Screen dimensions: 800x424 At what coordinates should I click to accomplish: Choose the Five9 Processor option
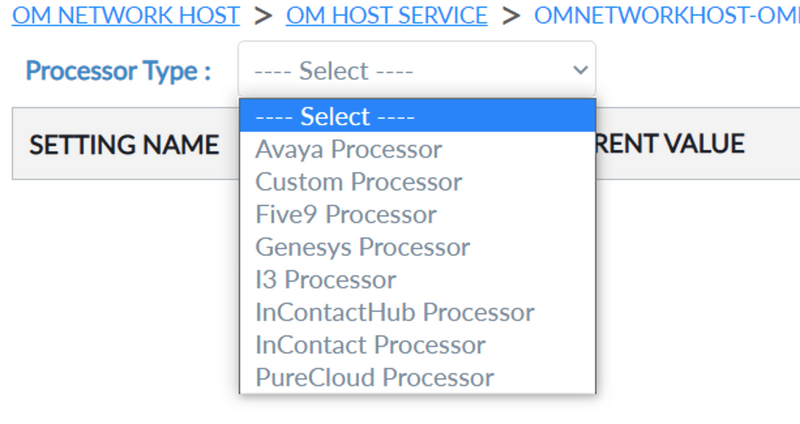pos(417,214)
